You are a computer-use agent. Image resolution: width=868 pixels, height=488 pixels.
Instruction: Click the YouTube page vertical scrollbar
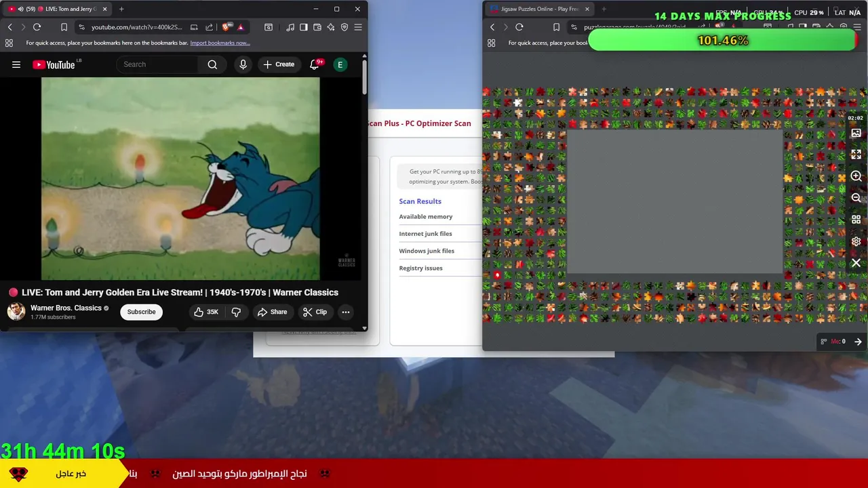tap(365, 78)
